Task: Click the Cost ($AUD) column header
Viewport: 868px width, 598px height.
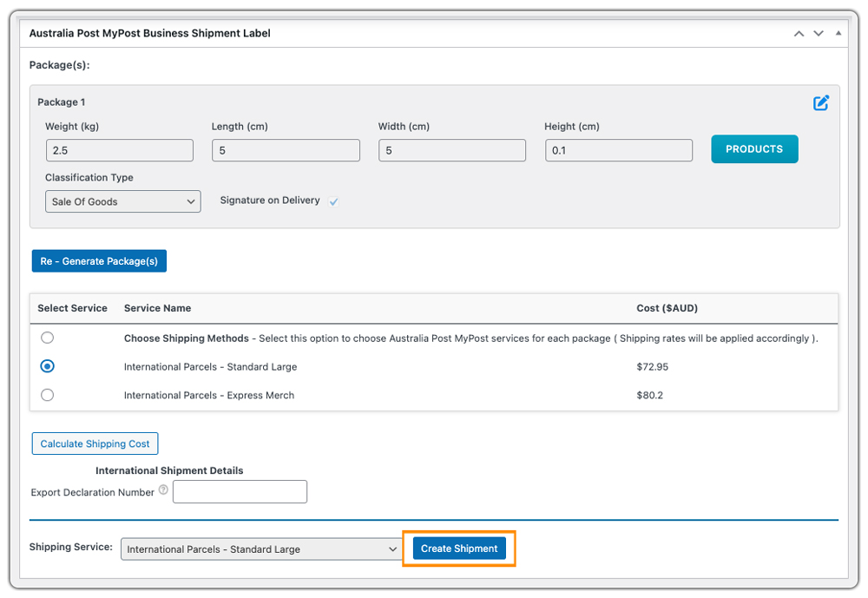Action: (x=667, y=308)
